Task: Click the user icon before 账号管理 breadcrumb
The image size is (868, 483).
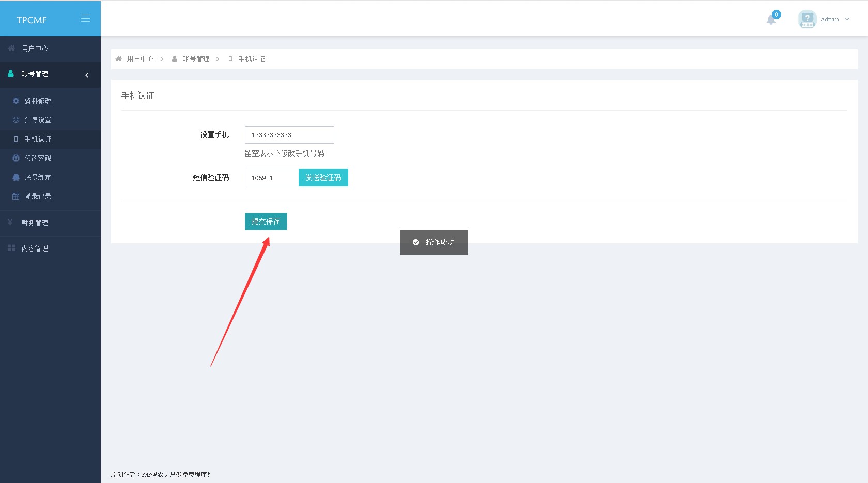Action: pyautogui.click(x=175, y=59)
